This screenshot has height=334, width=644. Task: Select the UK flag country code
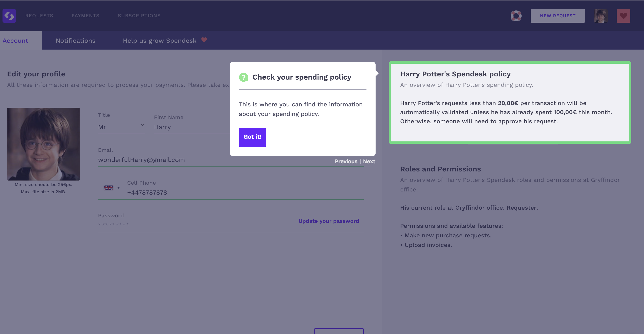(x=109, y=188)
